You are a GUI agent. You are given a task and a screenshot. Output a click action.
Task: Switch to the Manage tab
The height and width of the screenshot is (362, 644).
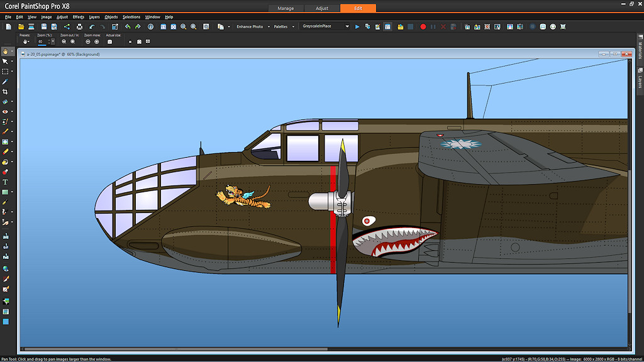[286, 8]
